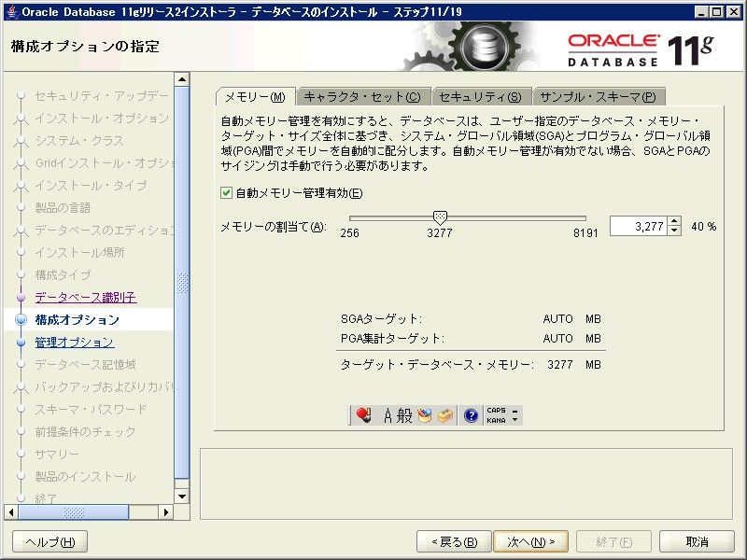Click the step list scrollbar down arrow
The width and height of the screenshot is (747, 560).
click(182, 497)
